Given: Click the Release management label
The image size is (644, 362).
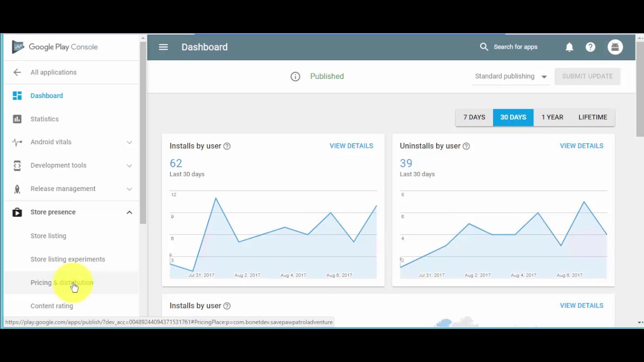Looking at the screenshot, I should (63, 189).
